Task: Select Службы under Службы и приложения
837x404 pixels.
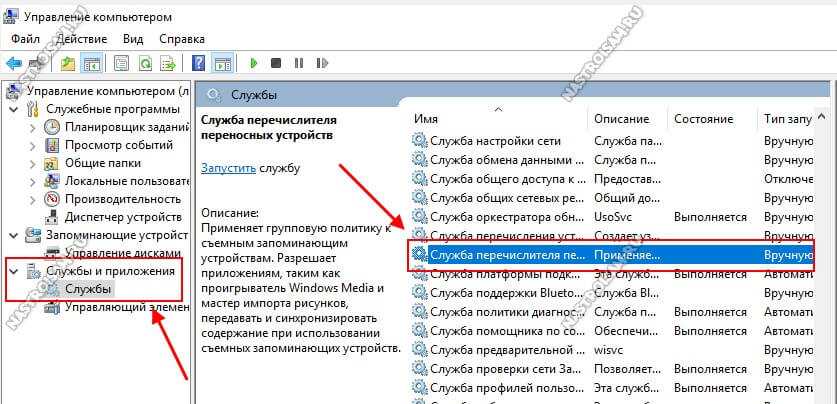Action: tap(89, 289)
